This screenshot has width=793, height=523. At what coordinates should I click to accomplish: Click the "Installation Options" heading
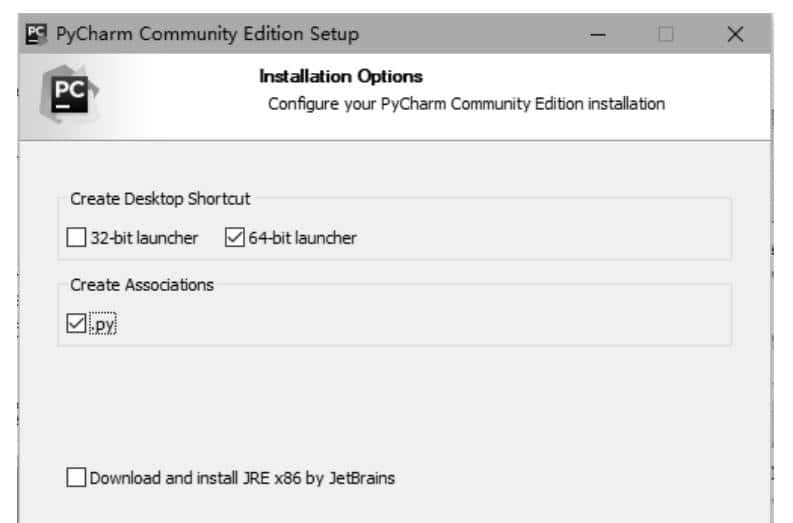[341, 76]
